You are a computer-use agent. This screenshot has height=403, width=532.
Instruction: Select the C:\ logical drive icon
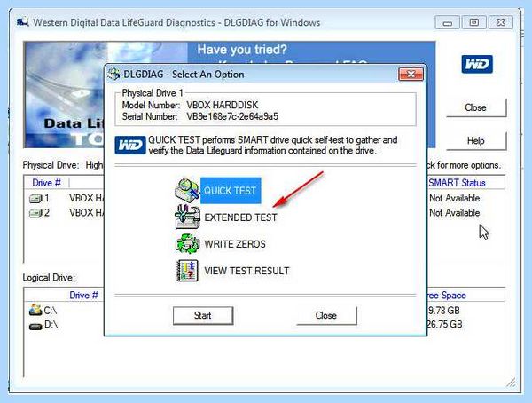(35, 310)
